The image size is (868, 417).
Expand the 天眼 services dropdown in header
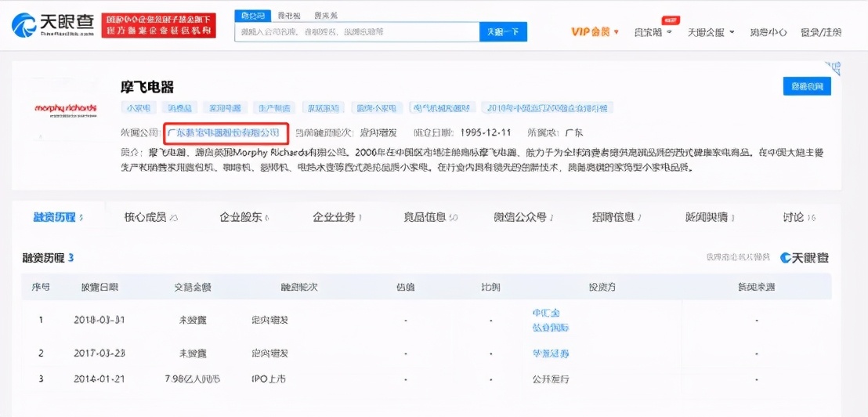pyautogui.click(x=711, y=32)
